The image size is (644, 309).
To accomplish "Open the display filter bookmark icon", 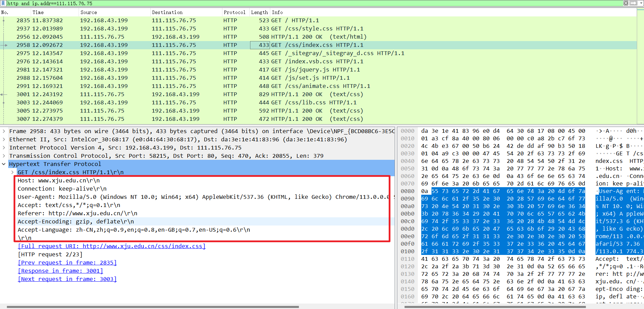I will (x=3, y=3).
